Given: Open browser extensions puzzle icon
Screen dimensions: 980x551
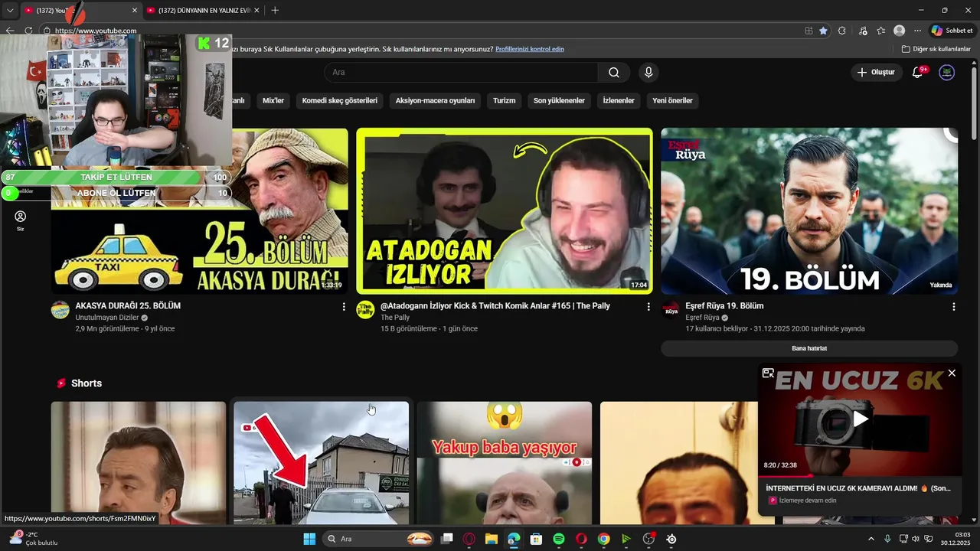Looking at the screenshot, I should point(842,31).
